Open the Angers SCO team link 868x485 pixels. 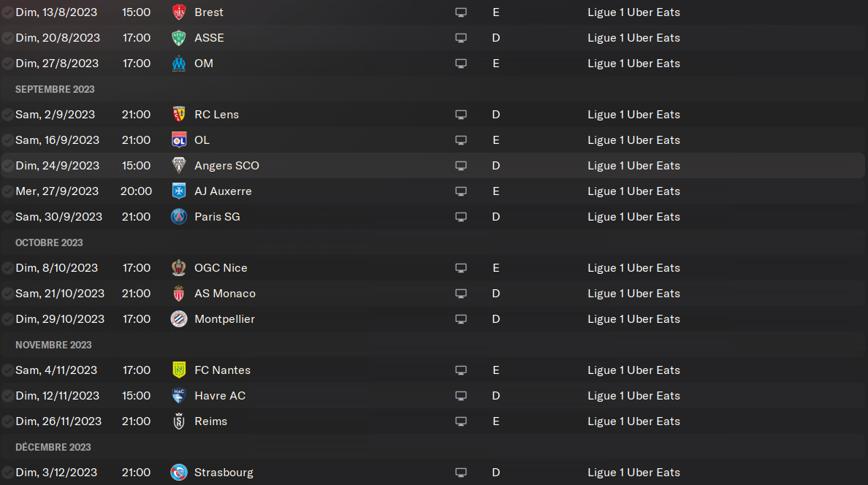226,166
